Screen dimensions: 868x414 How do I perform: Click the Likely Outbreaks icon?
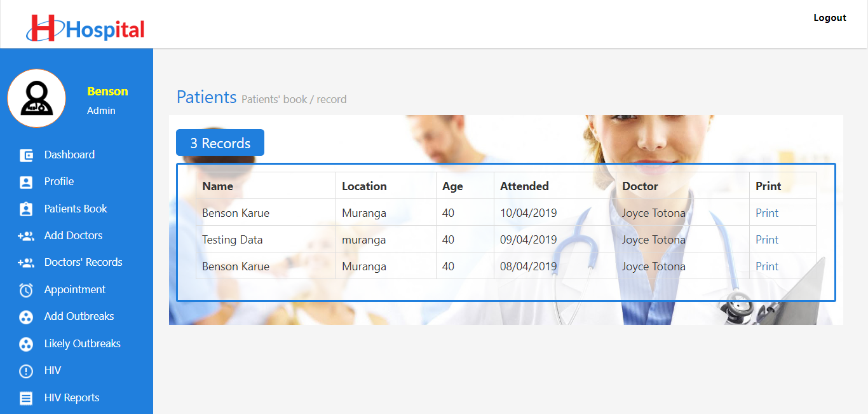point(26,343)
